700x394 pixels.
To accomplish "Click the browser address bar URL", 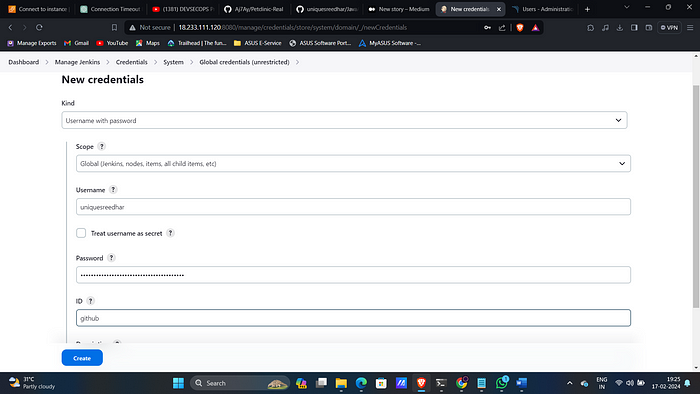I will 292,27.
